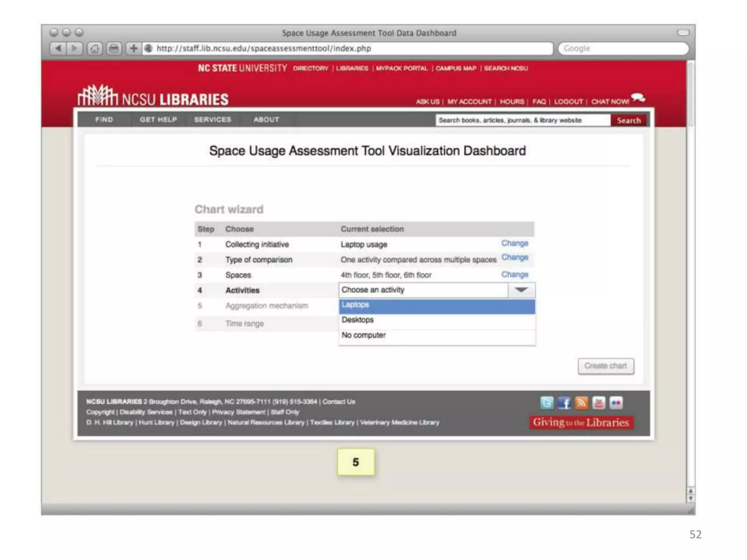The height and width of the screenshot is (560, 747).
Task: Click the home icon in browser toolbar
Action: [x=94, y=48]
